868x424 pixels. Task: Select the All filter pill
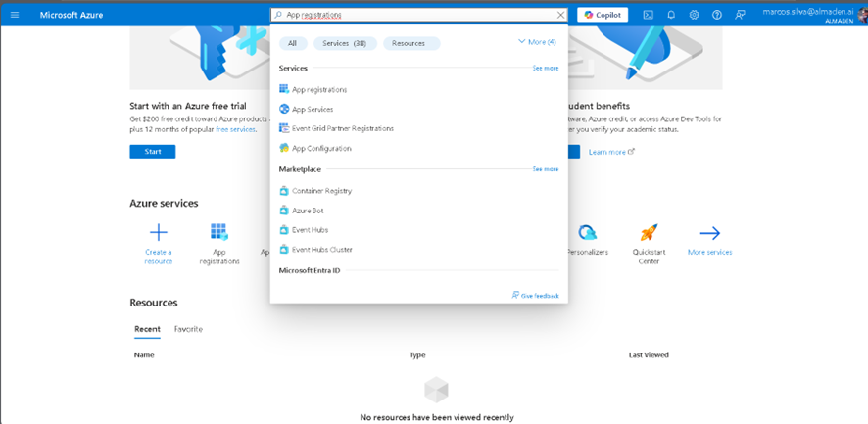click(293, 43)
